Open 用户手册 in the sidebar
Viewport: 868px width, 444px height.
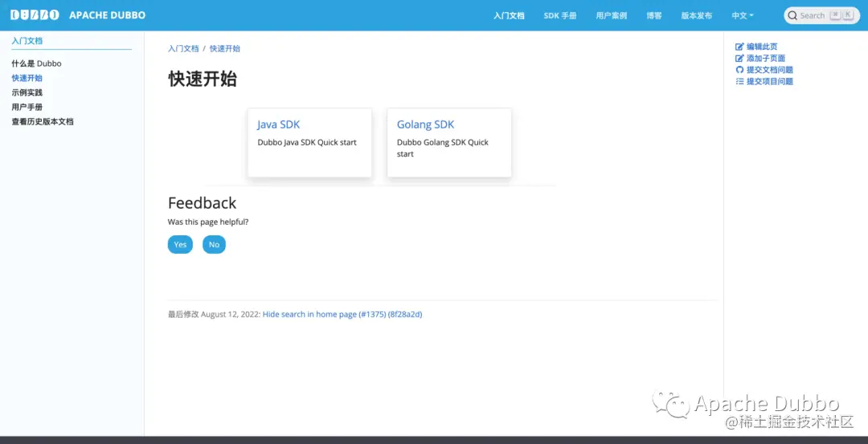tap(27, 107)
